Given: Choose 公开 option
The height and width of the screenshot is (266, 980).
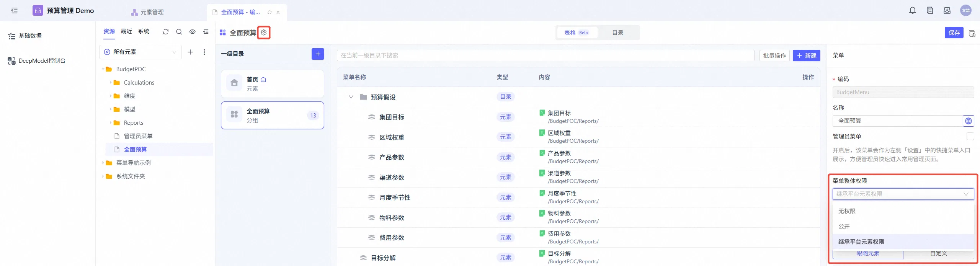Looking at the screenshot, I should [903, 227].
